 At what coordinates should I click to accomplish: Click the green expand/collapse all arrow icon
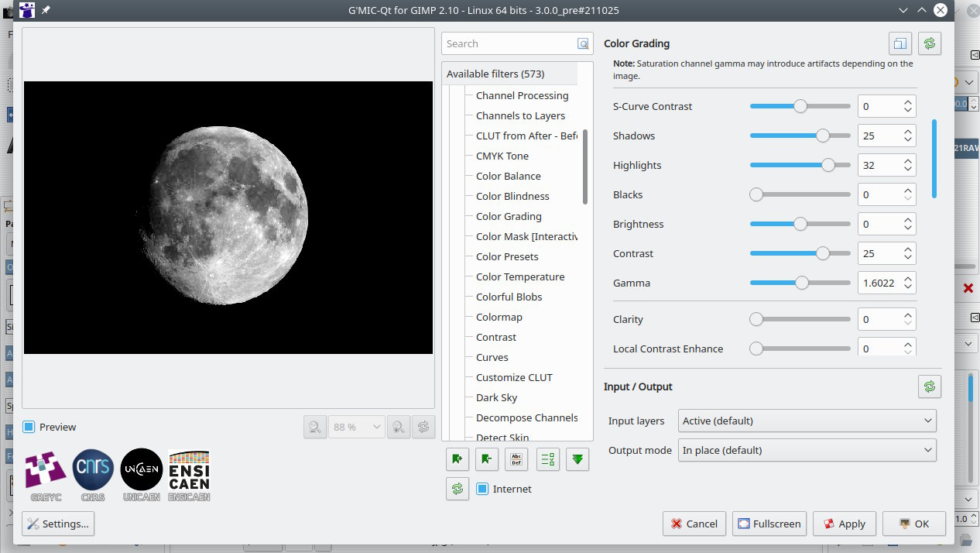[x=577, y=459]
